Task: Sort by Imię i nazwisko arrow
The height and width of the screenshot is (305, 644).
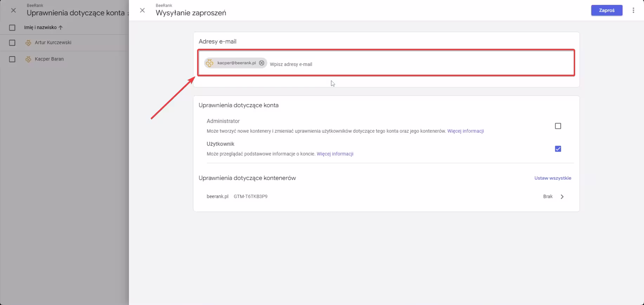Action: pyautogui.click(x=60, y=27)
